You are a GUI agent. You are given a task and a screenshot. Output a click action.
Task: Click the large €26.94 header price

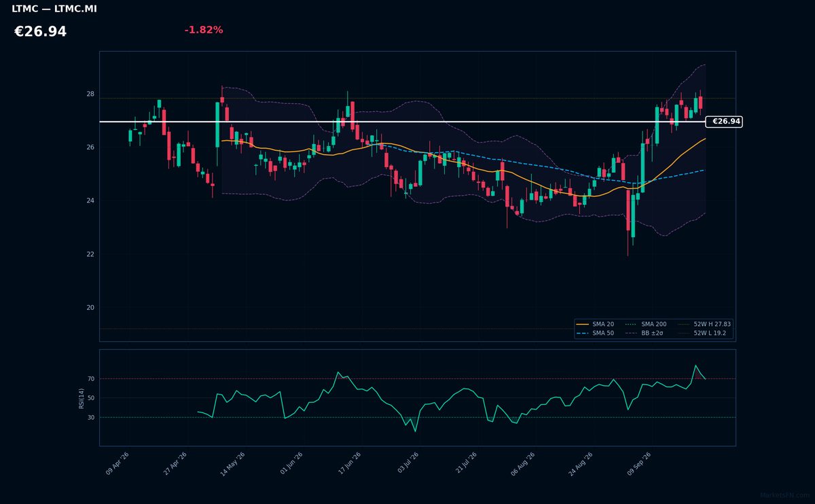pos(40,32)
